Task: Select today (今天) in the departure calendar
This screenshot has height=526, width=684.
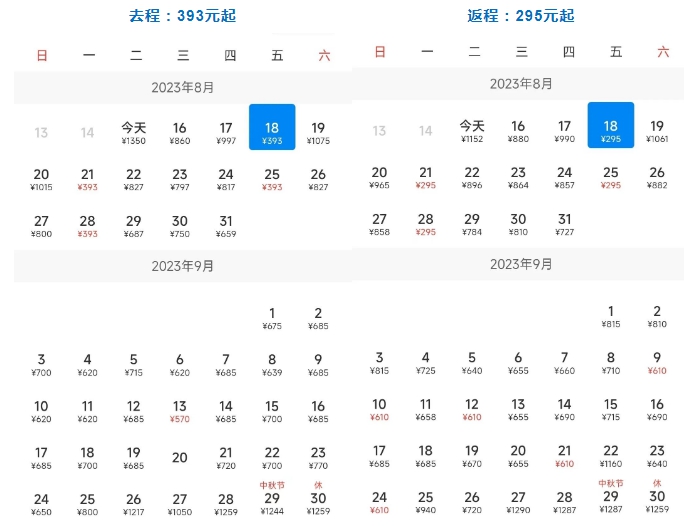Action: (x=133, y=133)
